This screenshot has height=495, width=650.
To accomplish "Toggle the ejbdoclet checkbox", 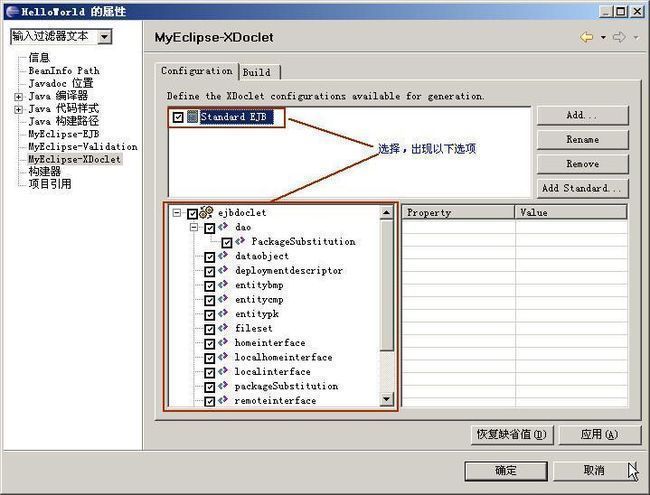I will (192, 214).
